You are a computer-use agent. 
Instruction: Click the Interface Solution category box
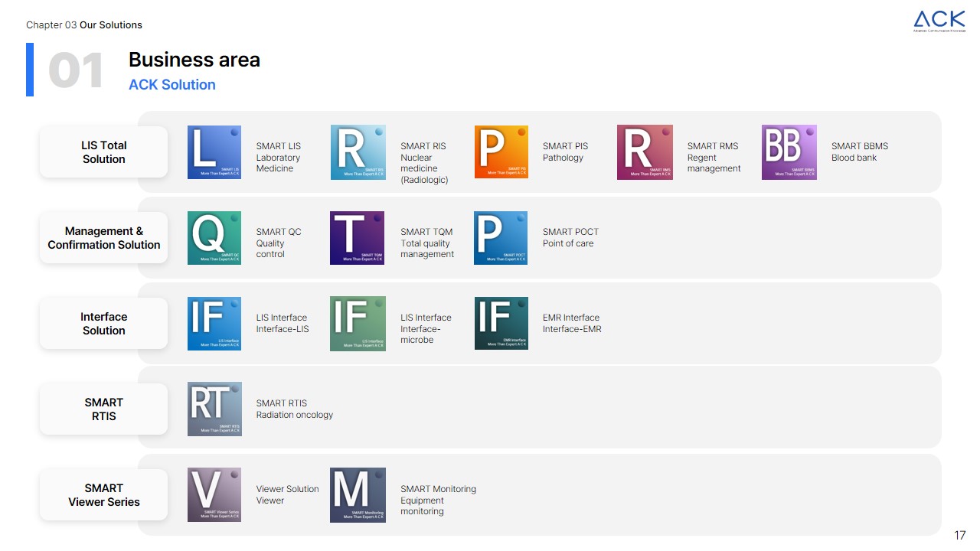tap(103, 324)
